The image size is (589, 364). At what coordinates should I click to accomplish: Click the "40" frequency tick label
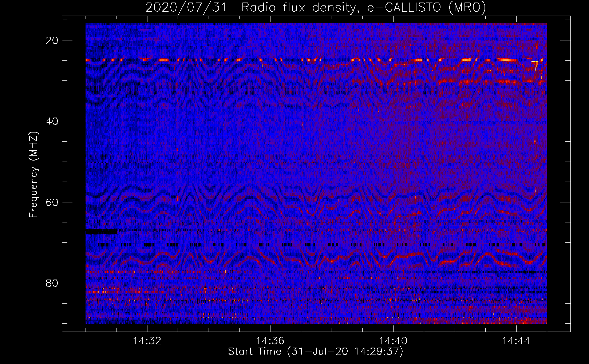(x=52, y=121)
